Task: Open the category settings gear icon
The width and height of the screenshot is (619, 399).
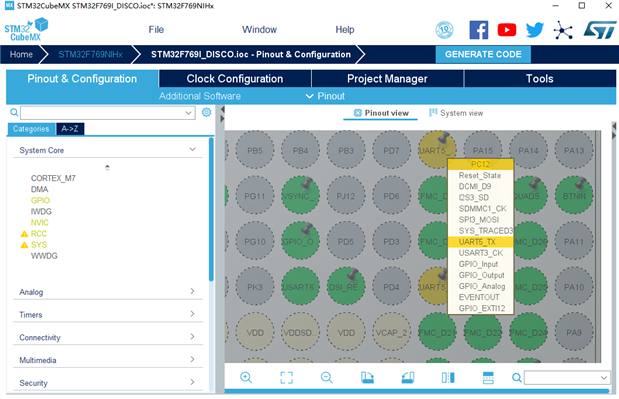Action: click(206, 112)
